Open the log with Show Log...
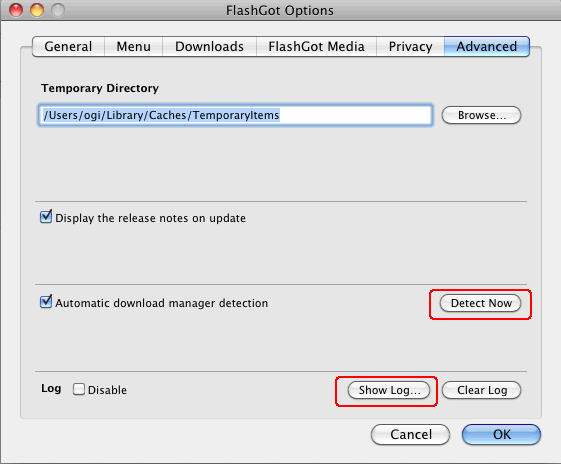This screenshot has width=561, height=464. [x=389, y=390]
